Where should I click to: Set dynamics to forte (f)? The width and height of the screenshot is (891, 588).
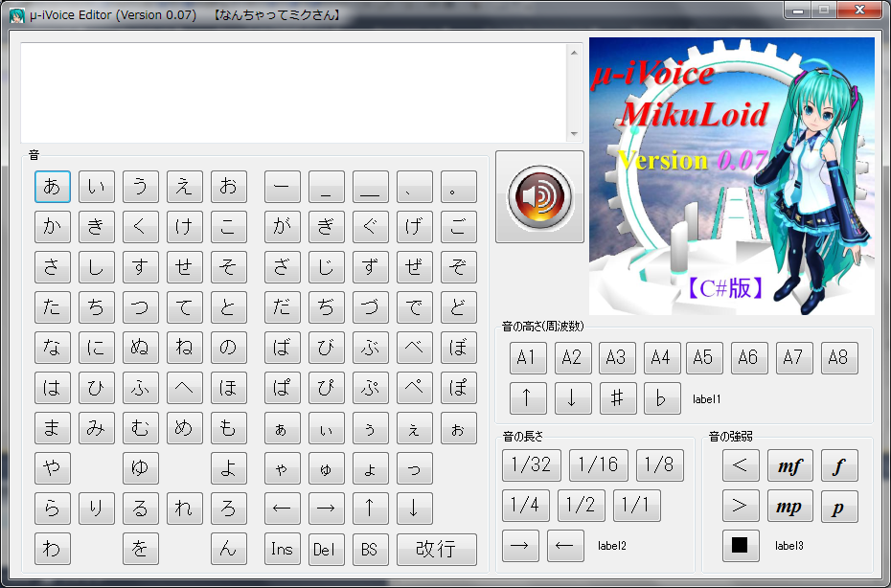tap(839, 465)
